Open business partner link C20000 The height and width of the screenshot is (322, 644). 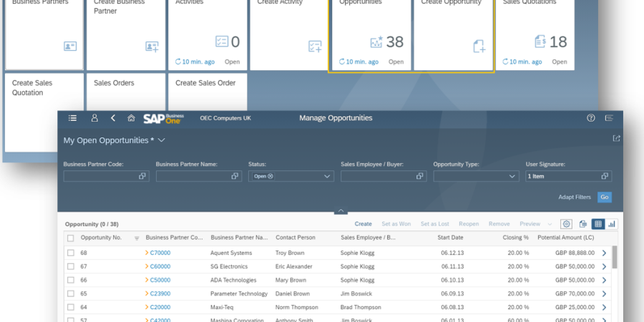pos(160,307)
